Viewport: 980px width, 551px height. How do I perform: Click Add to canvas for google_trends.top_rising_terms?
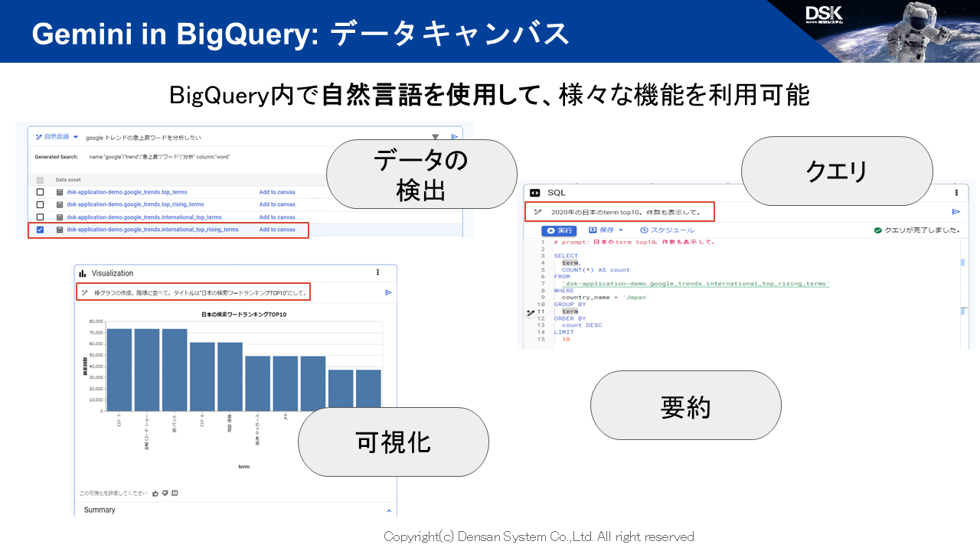277,204
